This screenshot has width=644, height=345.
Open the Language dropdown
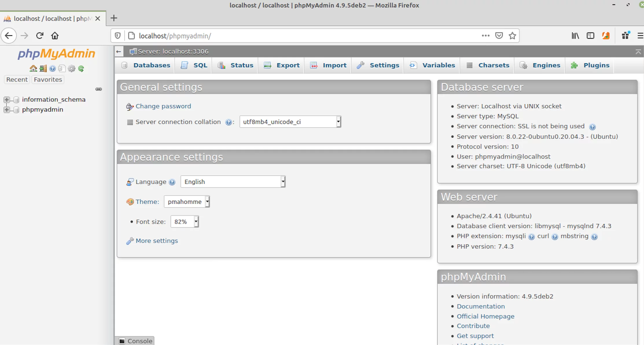click(233, 182)
